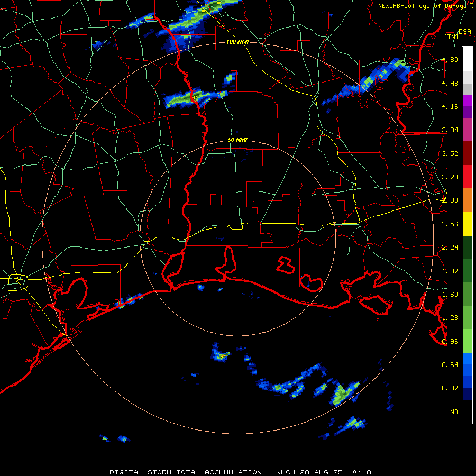Image resolution: width=476 pixels, height=476 pixels.
Task: Click the white swatch atop the color scale
Action: pos(467,59)
